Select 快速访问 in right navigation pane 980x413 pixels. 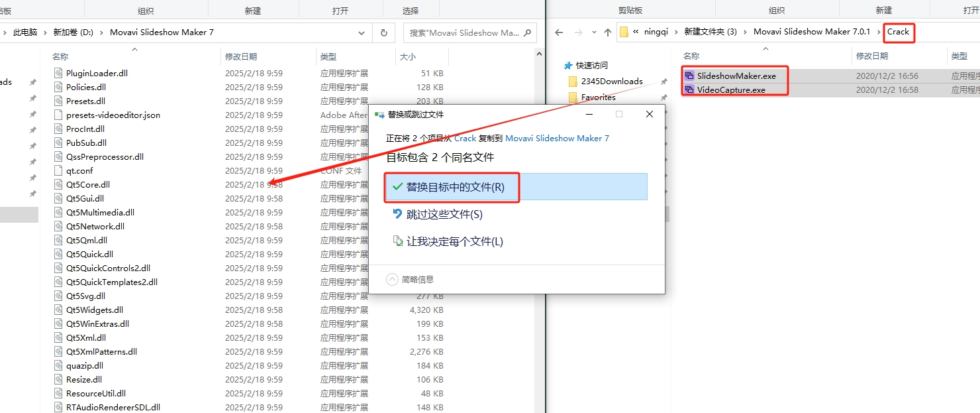pos(591,65)
